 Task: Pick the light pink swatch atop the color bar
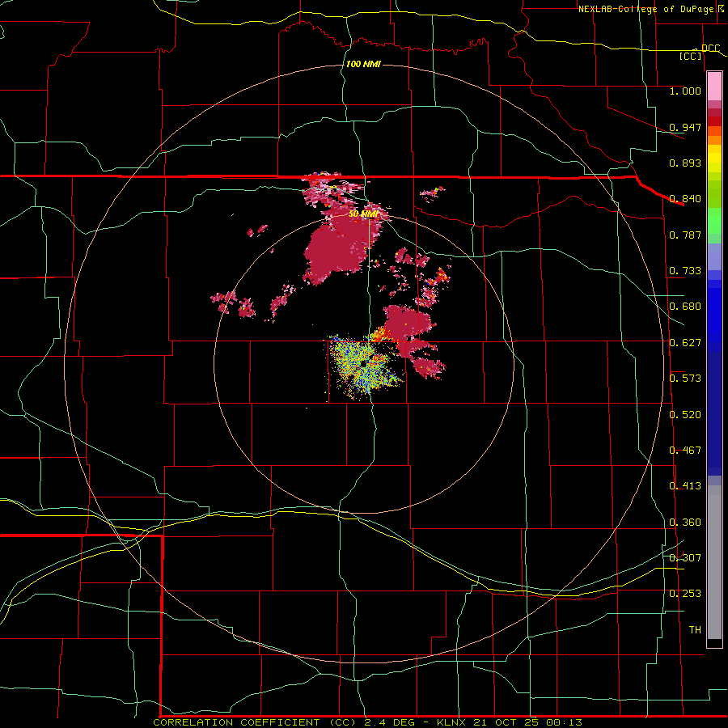click(x=714, y=87)
